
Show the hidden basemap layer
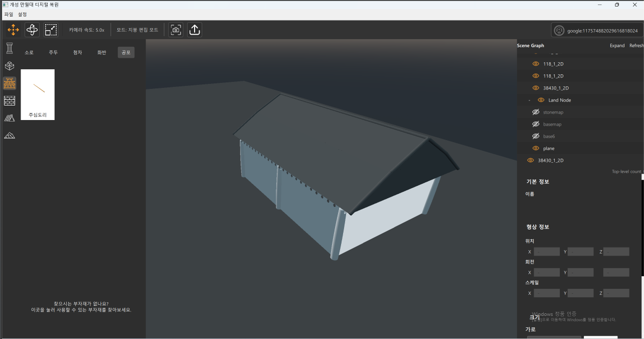pyautogui.click(x=535, y=125)
